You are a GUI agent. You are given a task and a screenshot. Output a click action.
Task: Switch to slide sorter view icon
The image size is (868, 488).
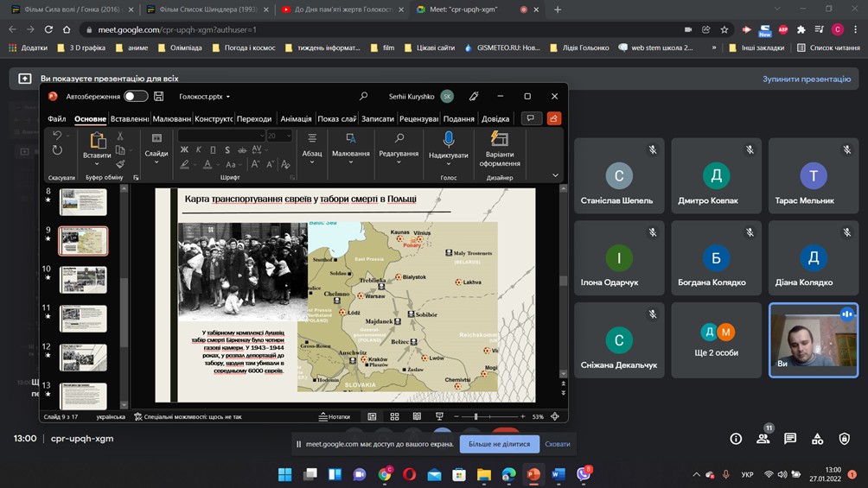click(395, 416)
